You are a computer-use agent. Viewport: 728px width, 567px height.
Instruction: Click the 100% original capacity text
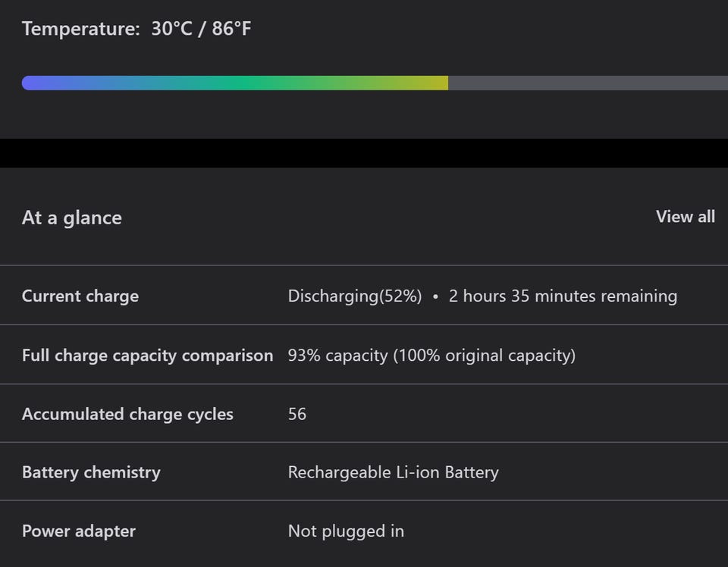pos(484,355)
